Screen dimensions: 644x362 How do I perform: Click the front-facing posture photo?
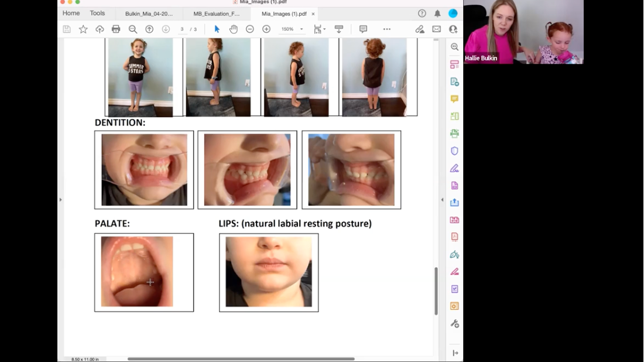click(141, 77)
